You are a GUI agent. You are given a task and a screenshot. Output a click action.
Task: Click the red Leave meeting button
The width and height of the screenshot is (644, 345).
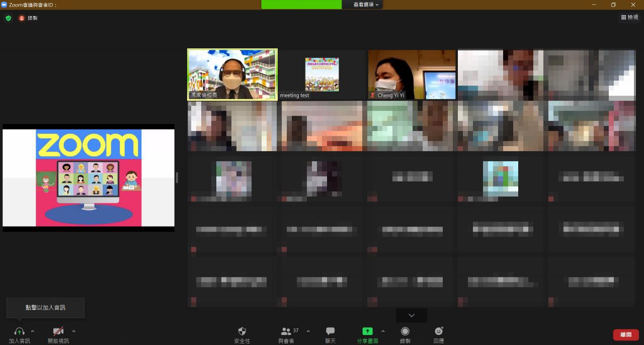[x=626, y=335]
